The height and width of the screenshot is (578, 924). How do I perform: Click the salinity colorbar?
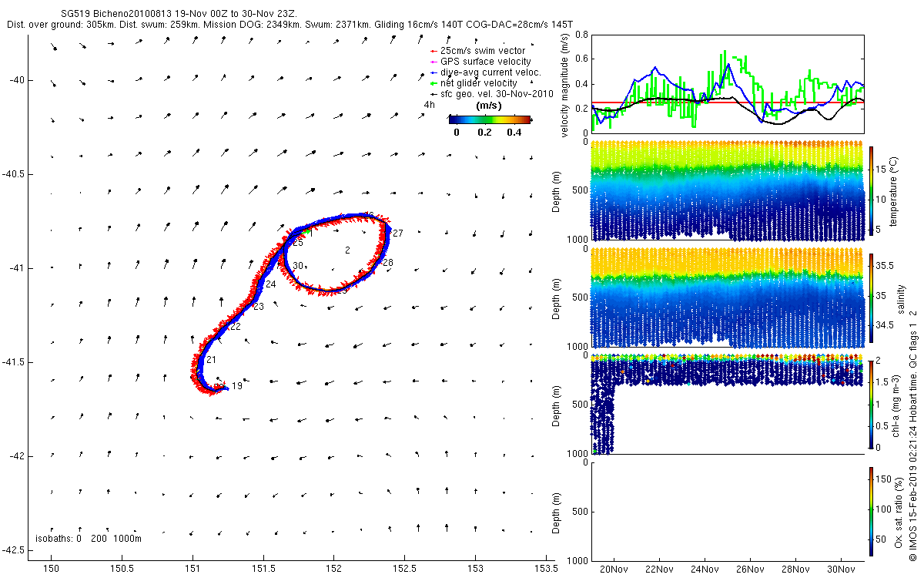click(x=871, y=297)
